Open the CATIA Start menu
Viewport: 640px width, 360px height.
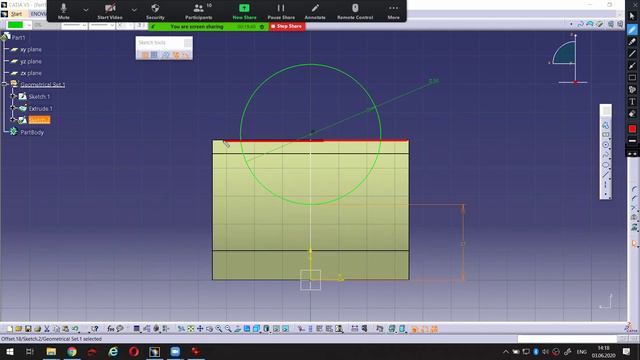[16, 14]
